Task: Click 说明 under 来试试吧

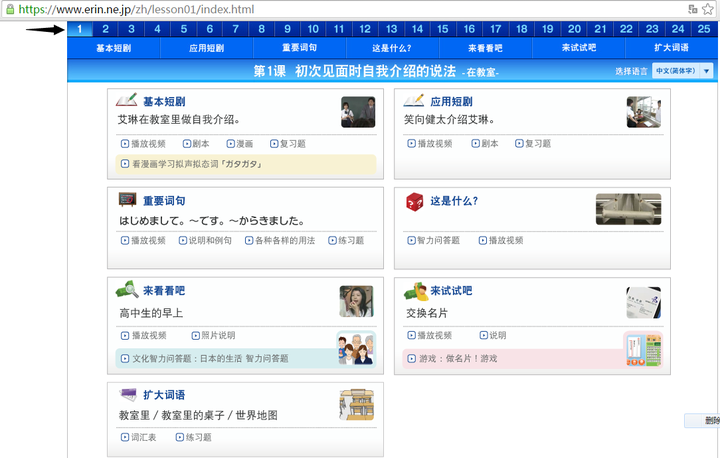Action: pyautogui.click(x=493, y=335)
